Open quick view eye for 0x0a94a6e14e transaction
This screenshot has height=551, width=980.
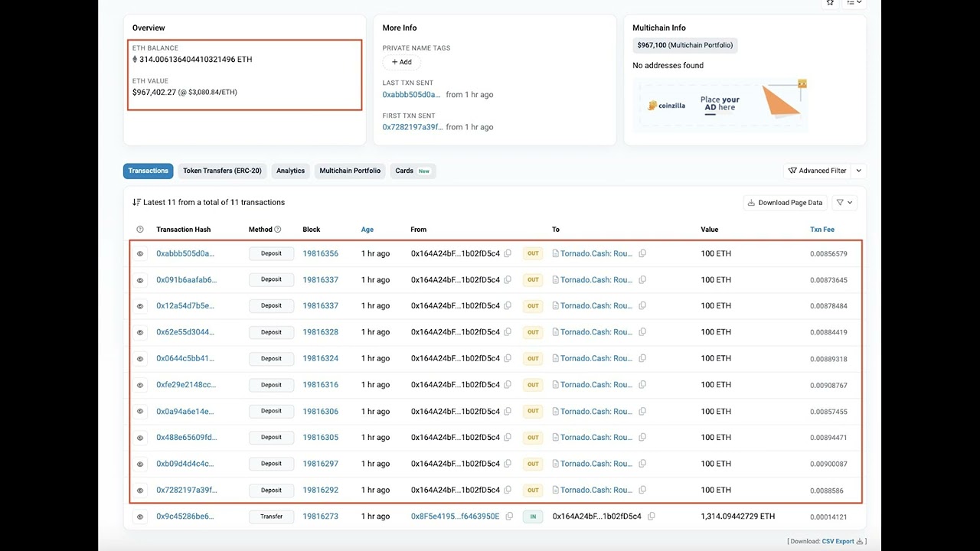click(140, 412)
